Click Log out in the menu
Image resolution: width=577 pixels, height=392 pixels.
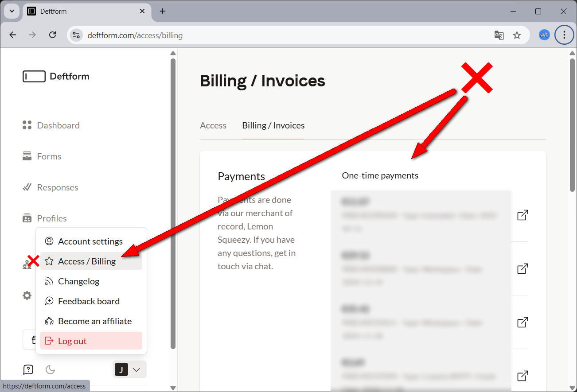[91, 341]
